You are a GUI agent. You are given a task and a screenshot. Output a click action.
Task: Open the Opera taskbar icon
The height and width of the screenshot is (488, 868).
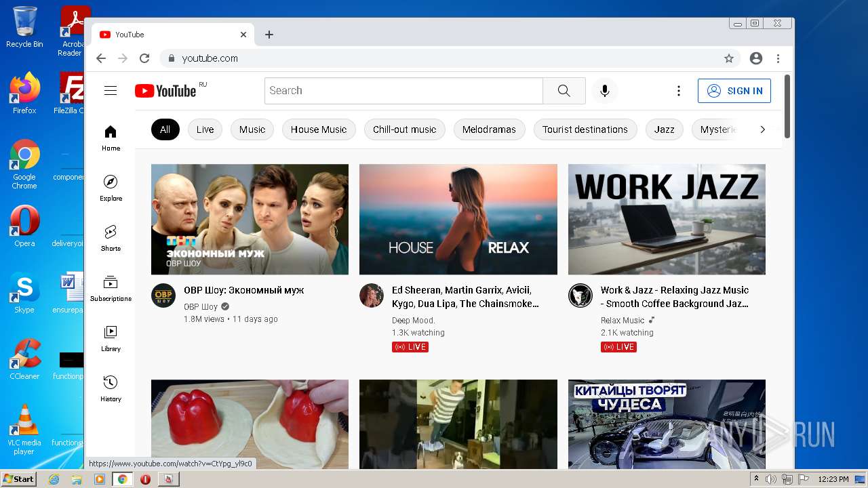tap(145, 479)
